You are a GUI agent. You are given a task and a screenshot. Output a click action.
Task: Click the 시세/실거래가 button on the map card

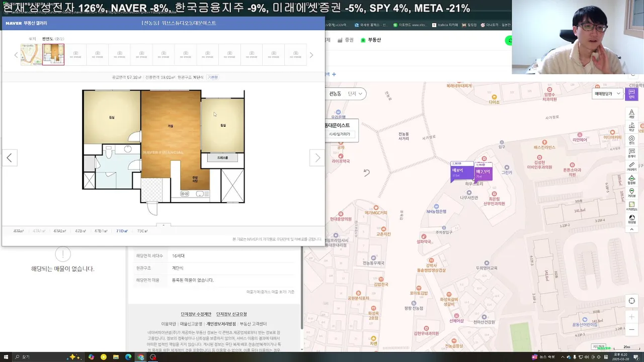[340, 134]
